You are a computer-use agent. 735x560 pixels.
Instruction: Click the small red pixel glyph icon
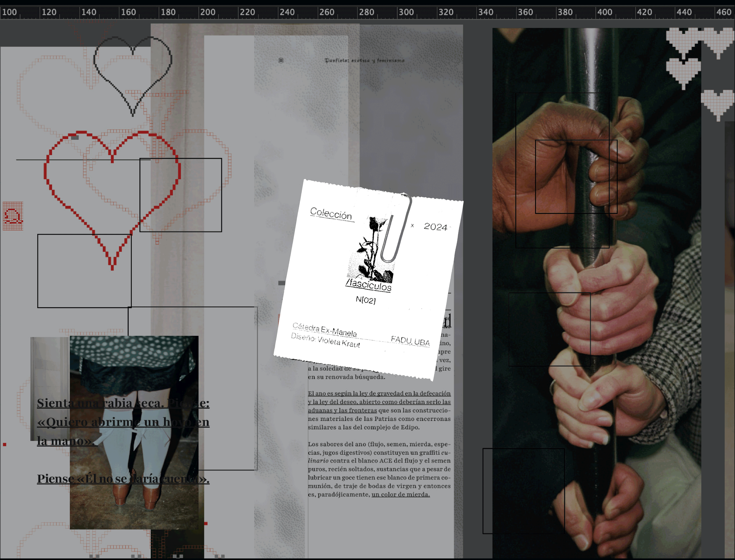(13, 216)
